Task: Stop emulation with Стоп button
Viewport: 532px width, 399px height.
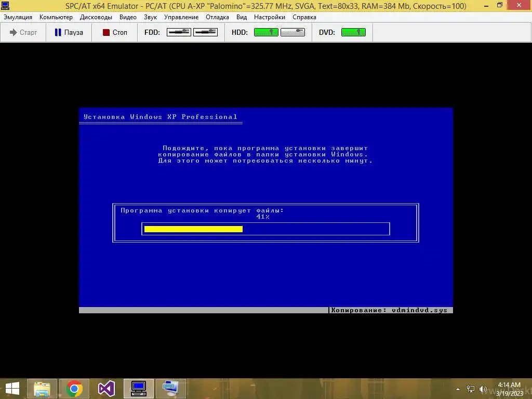Action: tap(115, 32)
